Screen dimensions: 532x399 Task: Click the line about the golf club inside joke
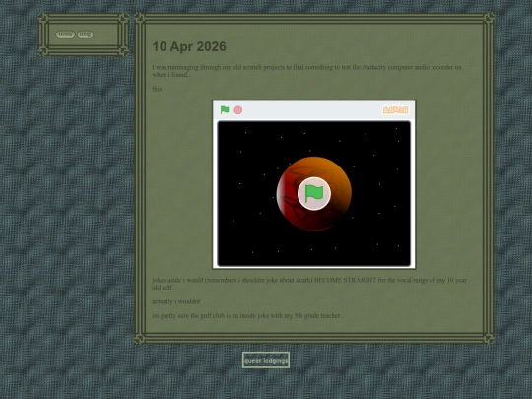(x=248, y=316)
